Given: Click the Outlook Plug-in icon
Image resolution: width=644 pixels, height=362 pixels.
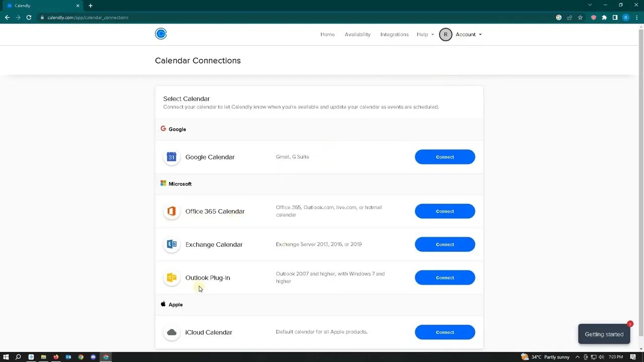Looking at the screenshot, I should pos(172,278).
